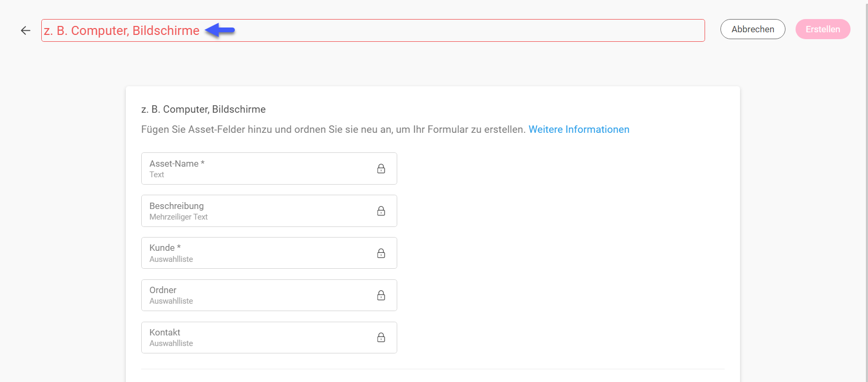Select the Kunde Auswahlliste field card
The height and width of the screenshot is (382, 868).
coord(269,253)
